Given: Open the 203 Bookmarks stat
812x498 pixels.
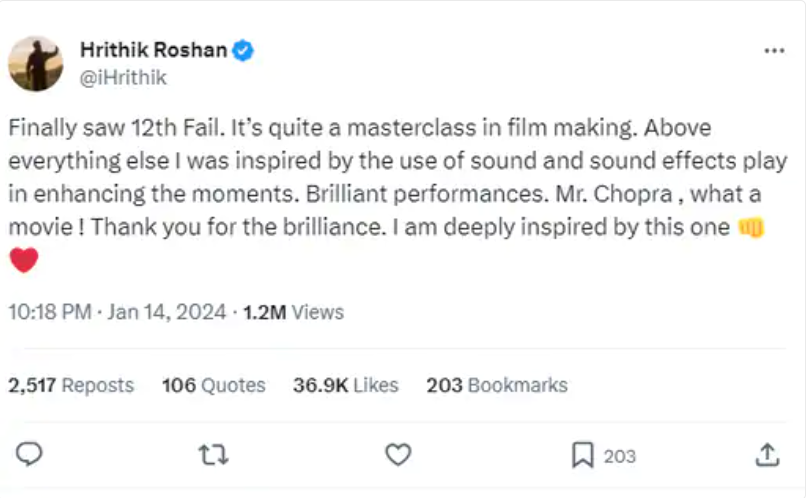Looking at the screenshot, I should coord(497,385).
